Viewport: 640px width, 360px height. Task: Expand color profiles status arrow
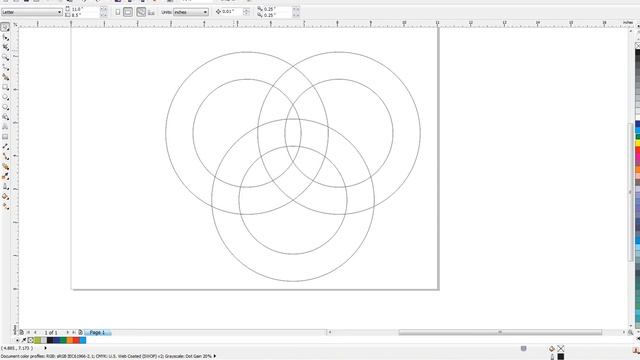point(215,356)
